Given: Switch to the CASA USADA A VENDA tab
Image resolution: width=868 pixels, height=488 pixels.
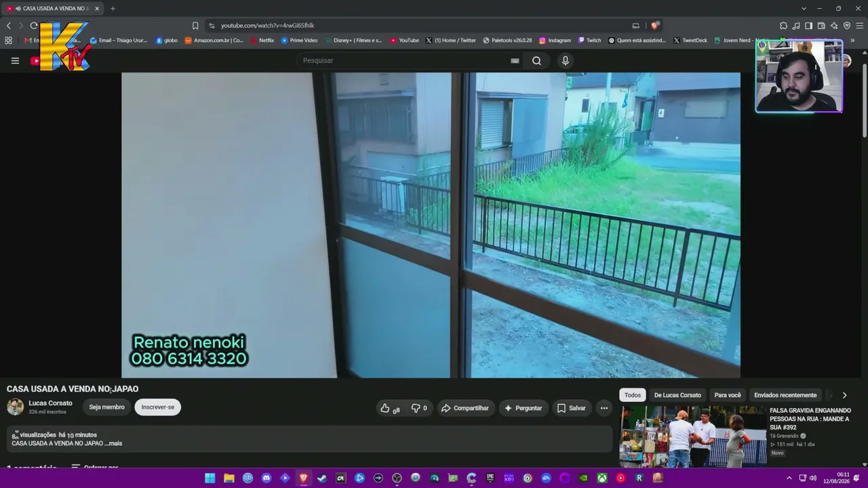Looking at the screenshot, I should tap(53, 9).
